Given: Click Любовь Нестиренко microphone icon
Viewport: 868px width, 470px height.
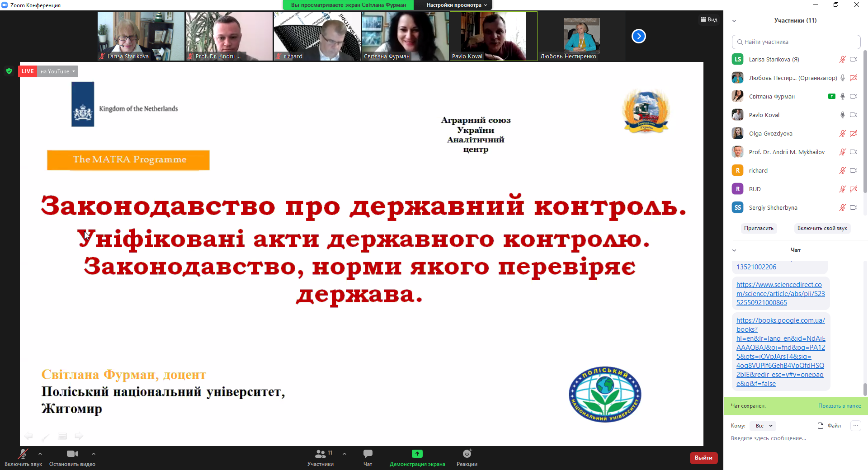Looking at the screenshot, I should coord(843,78).
